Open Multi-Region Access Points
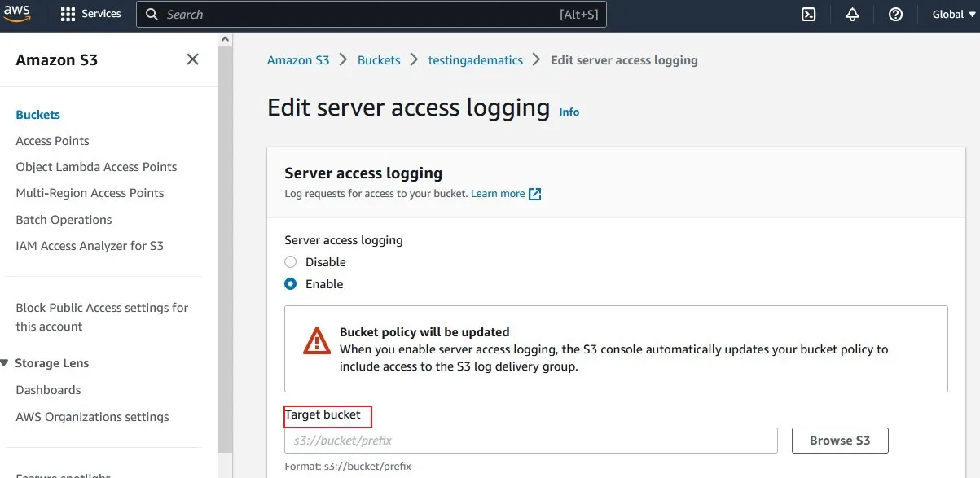Image resolution: width=980 pixels, height=478 pixels. (90, 193)
